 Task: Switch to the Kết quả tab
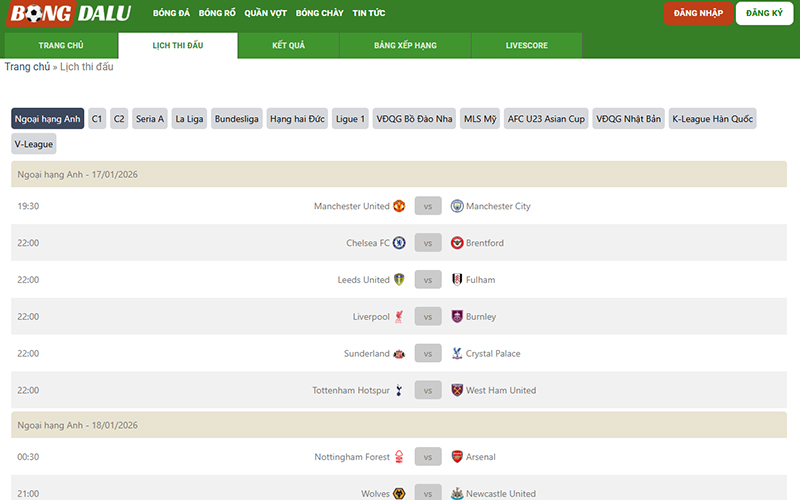coord(288,46)
